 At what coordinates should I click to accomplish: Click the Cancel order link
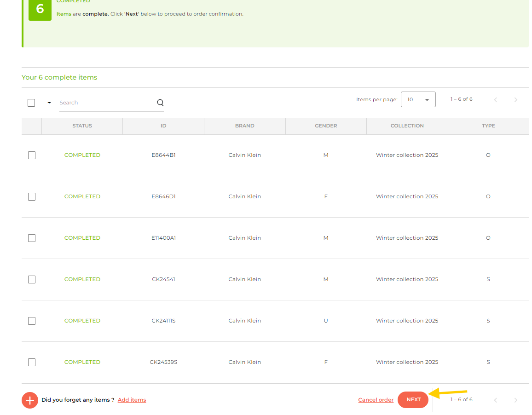coord(376,400)
